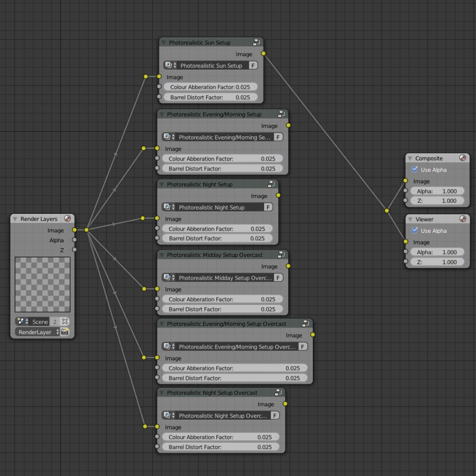Click the checkerboard preview in Render Layers
Image resolution: width=476 pixels, height=476 pixels.
click(42, 284)
